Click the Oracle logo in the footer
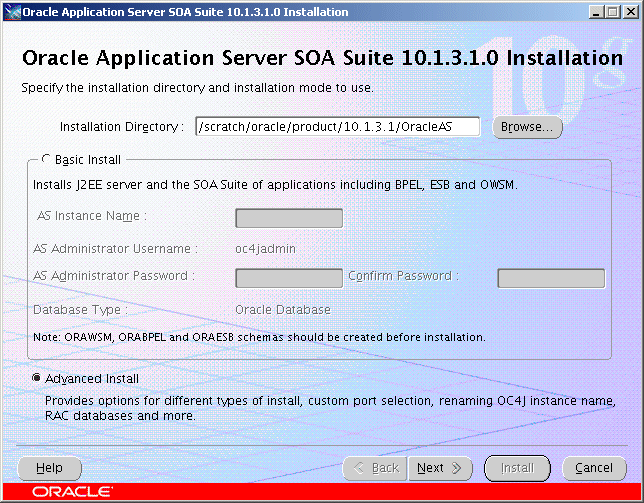Viewport: 644px width, 503px height. [72, 492]
